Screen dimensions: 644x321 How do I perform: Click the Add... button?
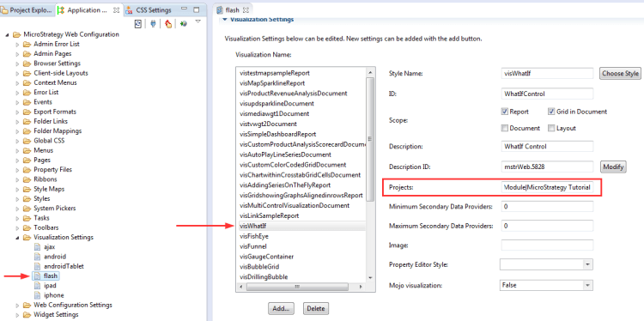282,308
